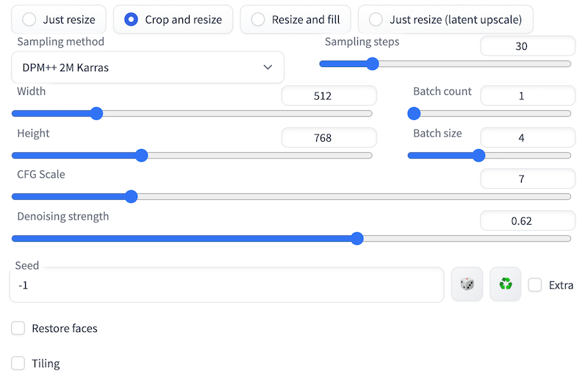Select Crop and resize radio button
The width and height of the screenshot is (588, 382).
click(132, 20)
